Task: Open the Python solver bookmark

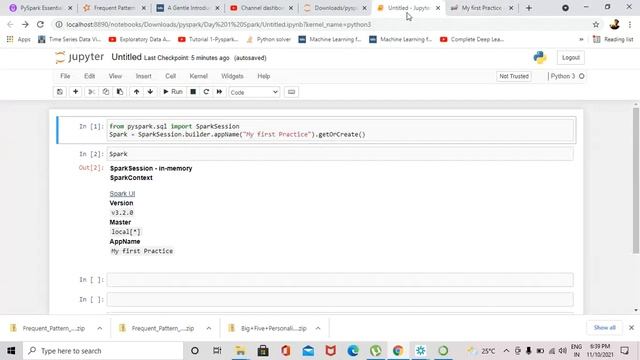Action: coord(269,39)
